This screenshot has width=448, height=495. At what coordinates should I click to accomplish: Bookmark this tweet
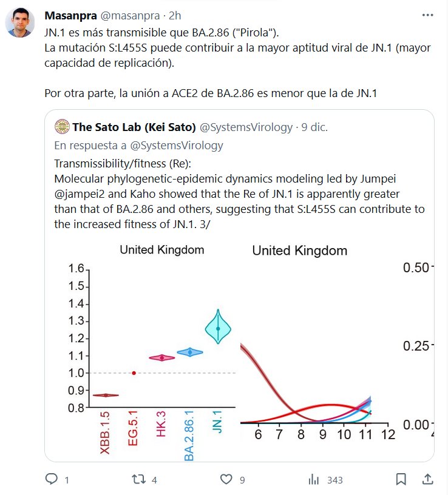click(x=401, y=480)
